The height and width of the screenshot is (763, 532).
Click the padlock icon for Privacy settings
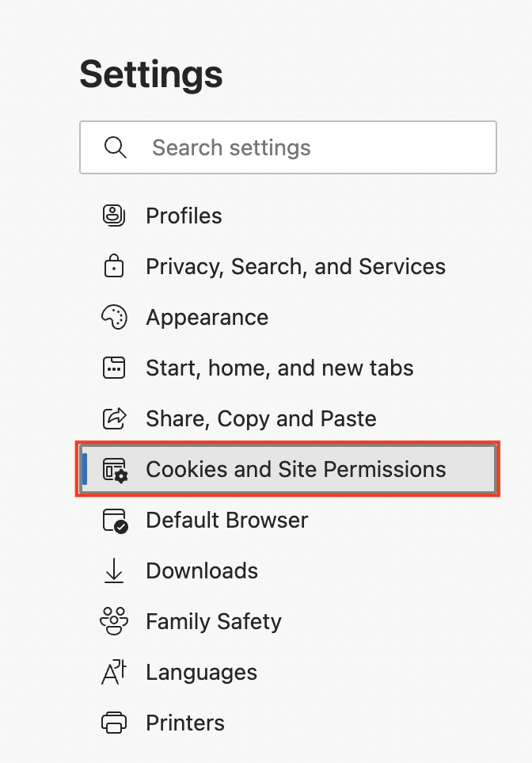[x=115, y=266]
